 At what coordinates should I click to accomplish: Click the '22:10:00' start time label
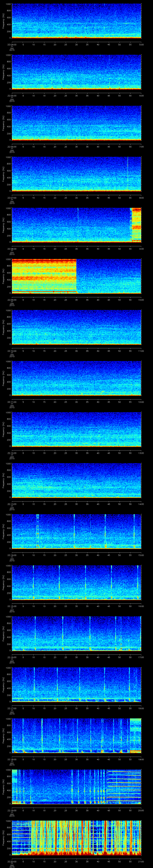[12, 351]
